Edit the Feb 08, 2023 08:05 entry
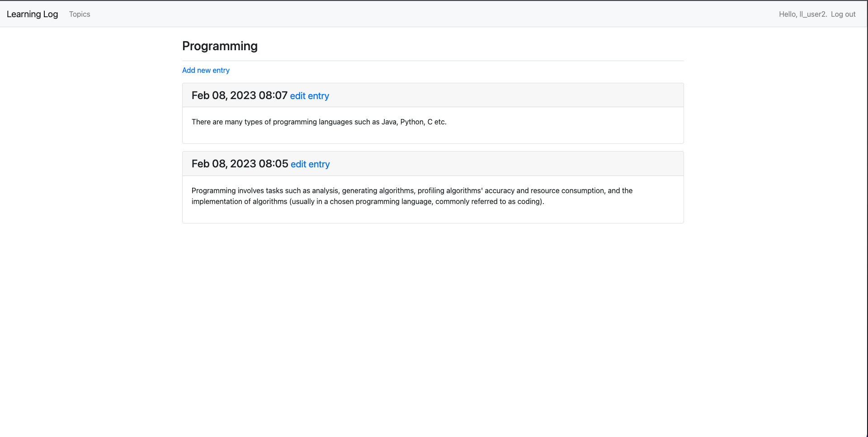The image size is (868, 437). (x=310, y=164)
